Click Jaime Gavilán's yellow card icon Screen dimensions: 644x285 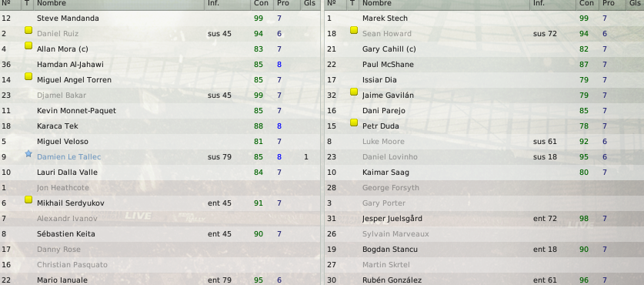pos(354,92)
